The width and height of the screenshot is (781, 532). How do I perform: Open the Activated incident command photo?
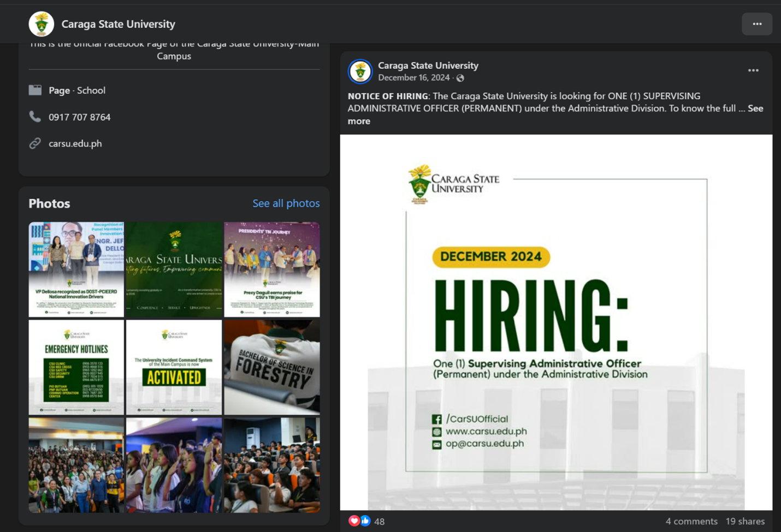pyautogui.click(x=174, y=367)
